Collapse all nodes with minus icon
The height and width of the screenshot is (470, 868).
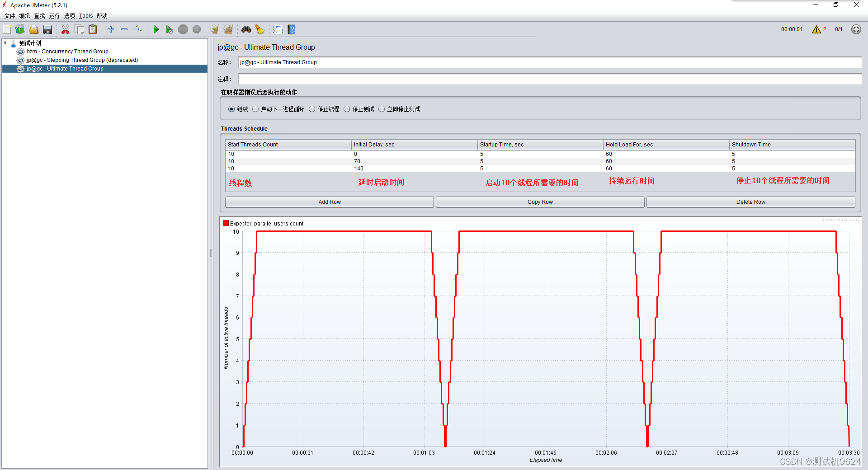[x=124, y=29]
